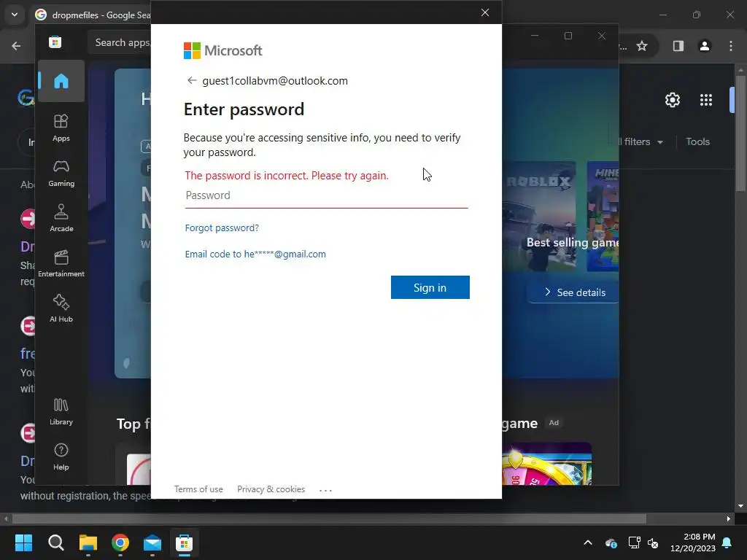Open the Roblox thumbnail in Best selling games
The width and height of the screenshot is (747, 560).
tap(539, 217)
